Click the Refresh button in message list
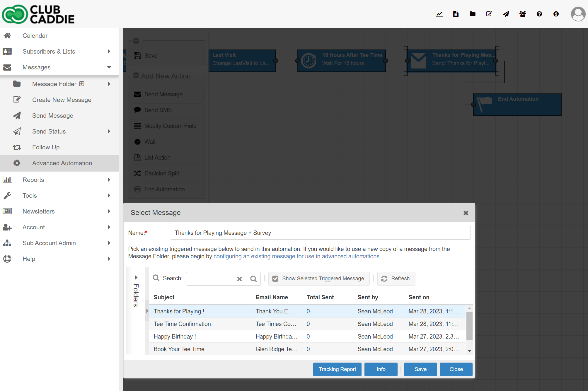 (396, 279)
